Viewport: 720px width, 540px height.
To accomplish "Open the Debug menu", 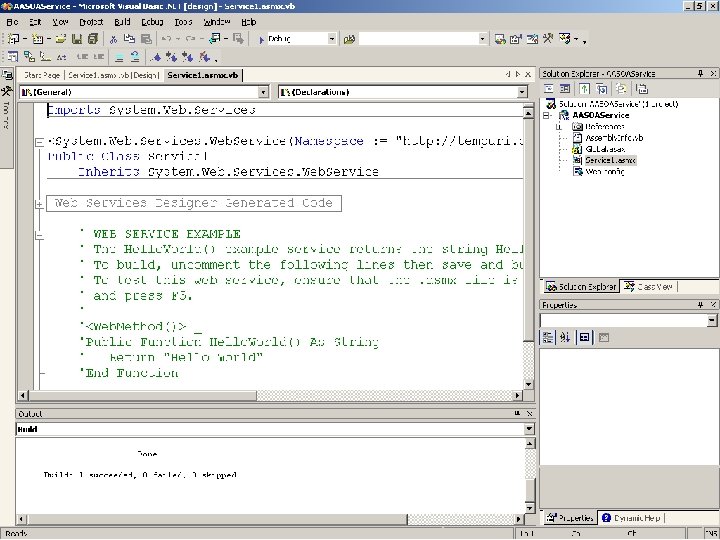I will click(x=152, y=22).
